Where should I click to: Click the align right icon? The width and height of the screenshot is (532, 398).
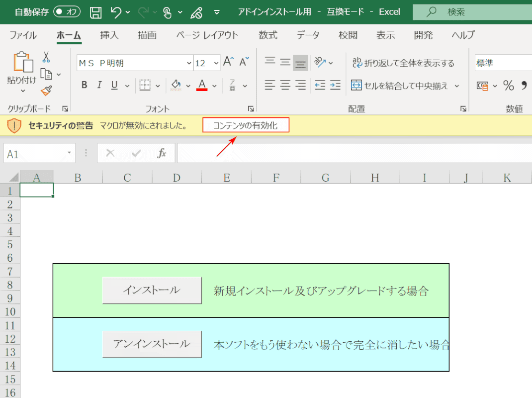click(x=301, y=85)
